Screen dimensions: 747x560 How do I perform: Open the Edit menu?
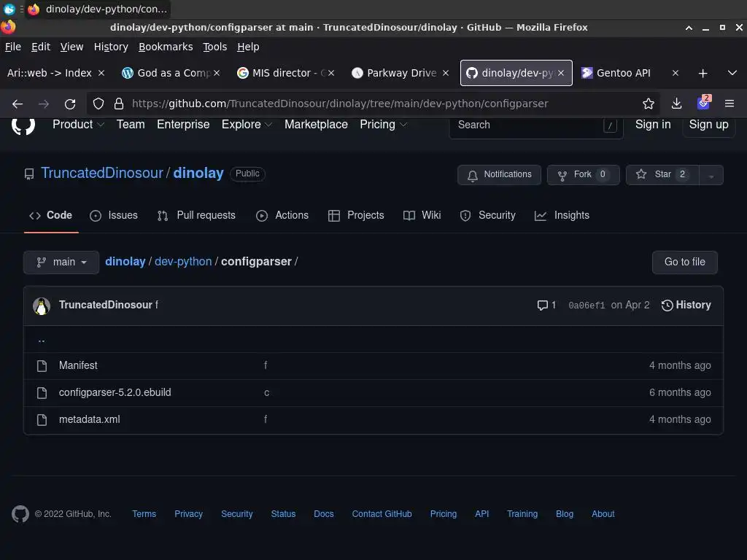coord(41,47)
